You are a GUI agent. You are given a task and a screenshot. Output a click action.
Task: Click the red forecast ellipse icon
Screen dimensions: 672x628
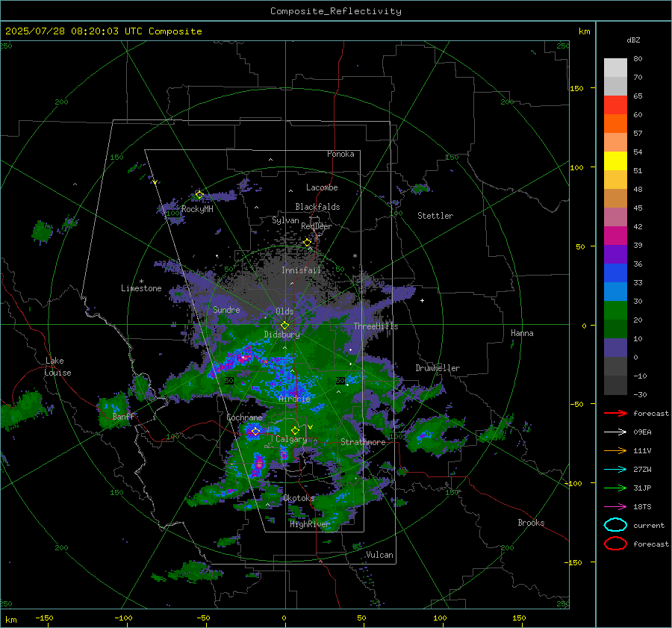click(x=615, y=544)
